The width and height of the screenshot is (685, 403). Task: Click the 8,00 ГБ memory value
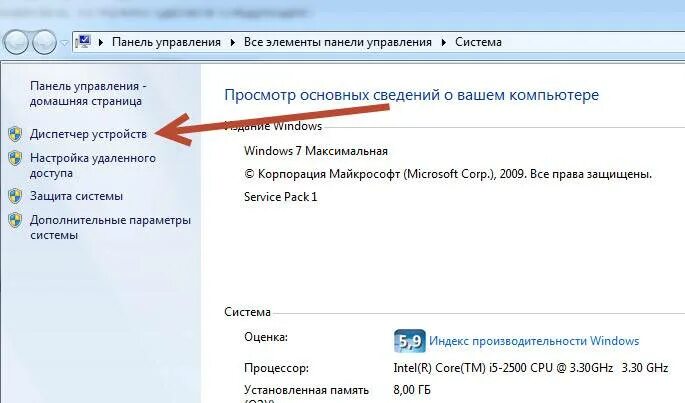(x=412, y=390)
